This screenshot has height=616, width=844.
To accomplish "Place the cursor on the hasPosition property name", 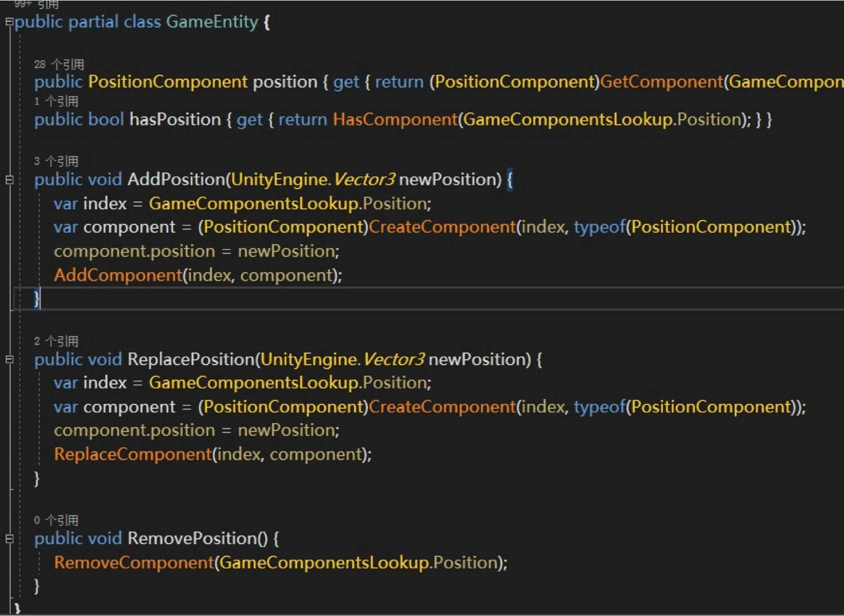I will point(175,119).
